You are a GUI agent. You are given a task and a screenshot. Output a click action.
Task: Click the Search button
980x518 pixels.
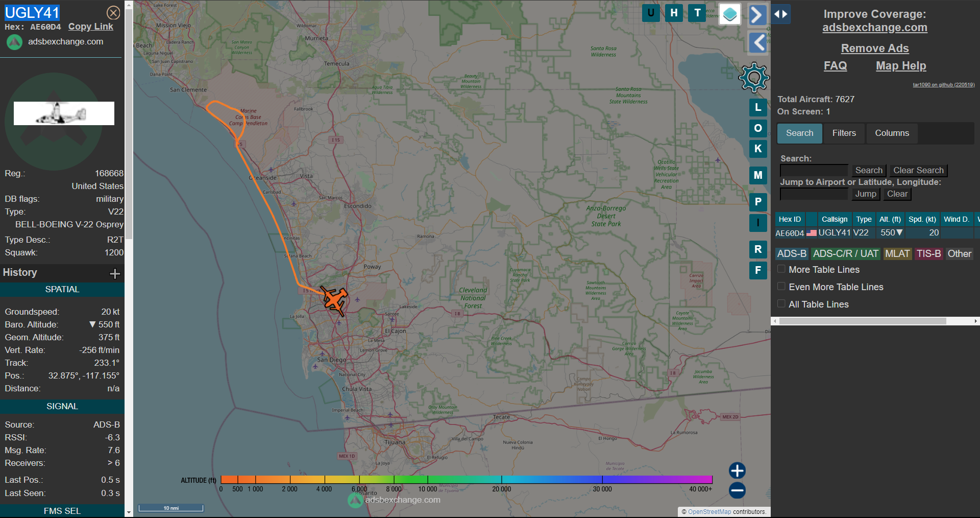869,171
